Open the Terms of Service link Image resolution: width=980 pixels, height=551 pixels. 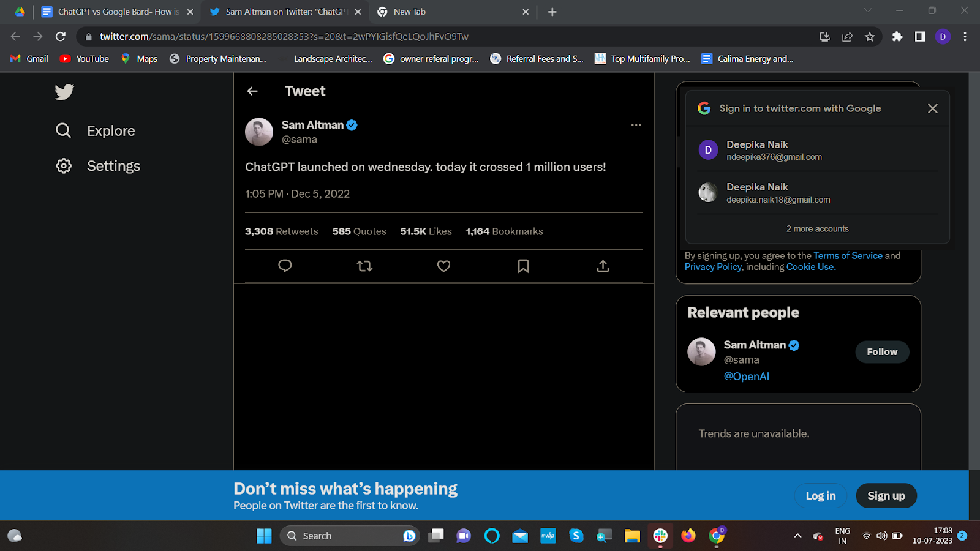tap(848, 256)
